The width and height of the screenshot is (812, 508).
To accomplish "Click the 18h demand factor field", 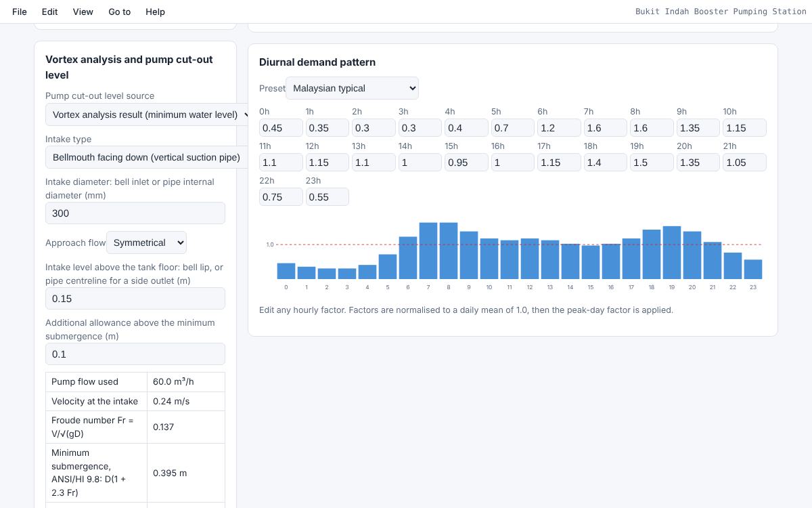I will pyautogui.click(x=606, y=162).
